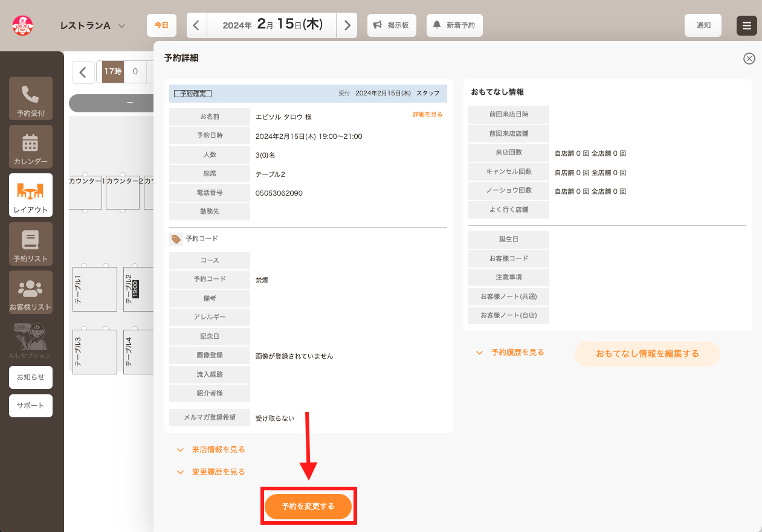Click the 通知 button
This screenshot has width=762, height=532.
[x=703, y=25]
